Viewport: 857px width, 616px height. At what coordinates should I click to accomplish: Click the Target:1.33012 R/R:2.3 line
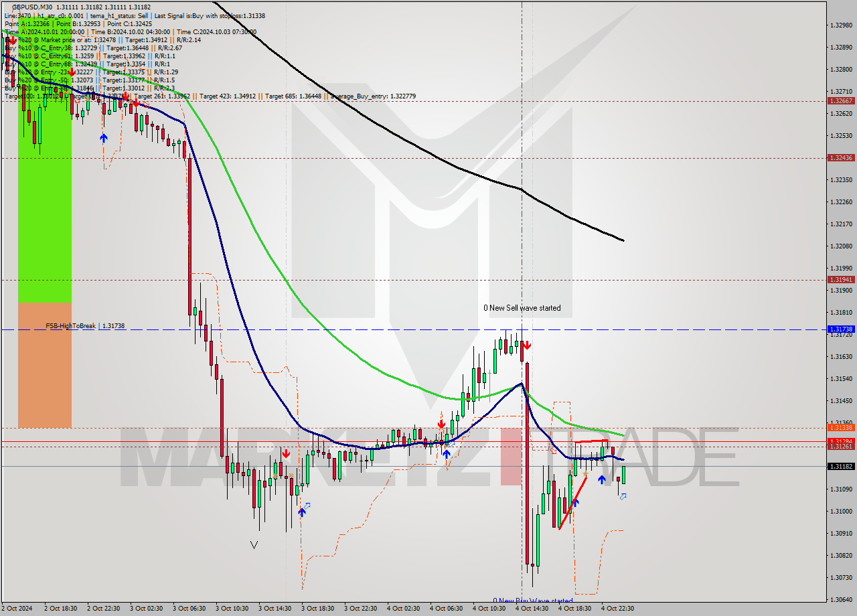(x=90, y=88)
